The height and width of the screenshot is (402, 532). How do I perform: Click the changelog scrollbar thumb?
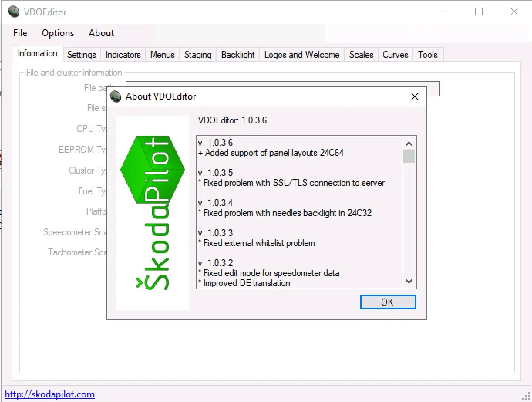click(409, 156)
